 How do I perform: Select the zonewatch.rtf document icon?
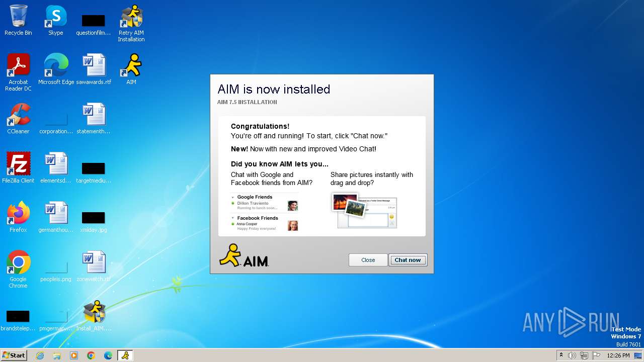point(94,267)
